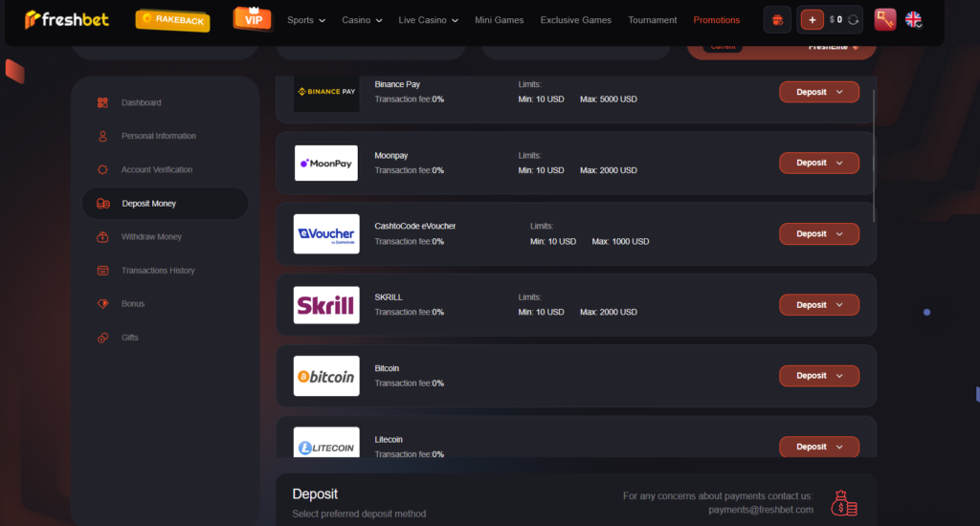980x526 pixels.
Task: Click the Personal Information person icon
Action: click(102, 136)
